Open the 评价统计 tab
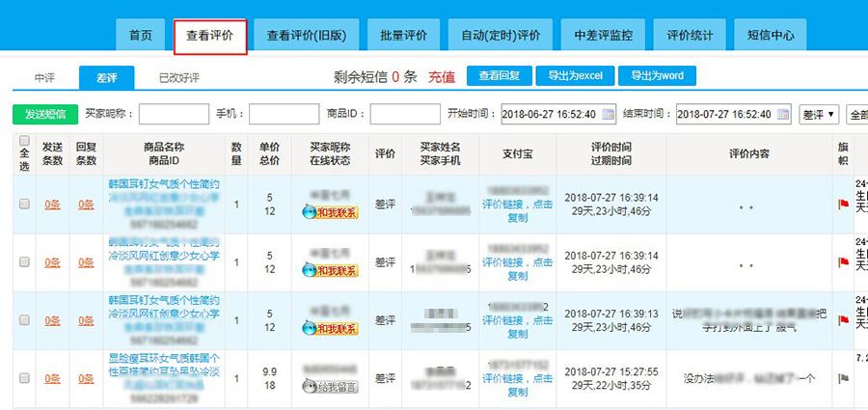This screenshot has height=410, width=868. [690, 35]
